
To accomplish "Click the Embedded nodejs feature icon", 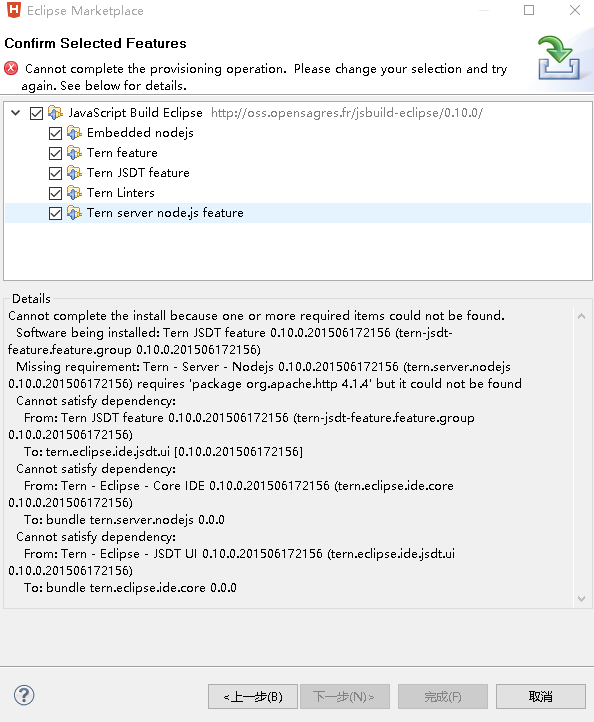I will (75, 133).
